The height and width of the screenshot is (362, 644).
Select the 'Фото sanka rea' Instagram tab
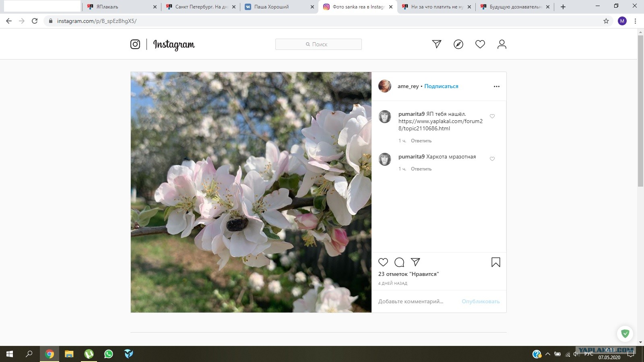[357, 7]
